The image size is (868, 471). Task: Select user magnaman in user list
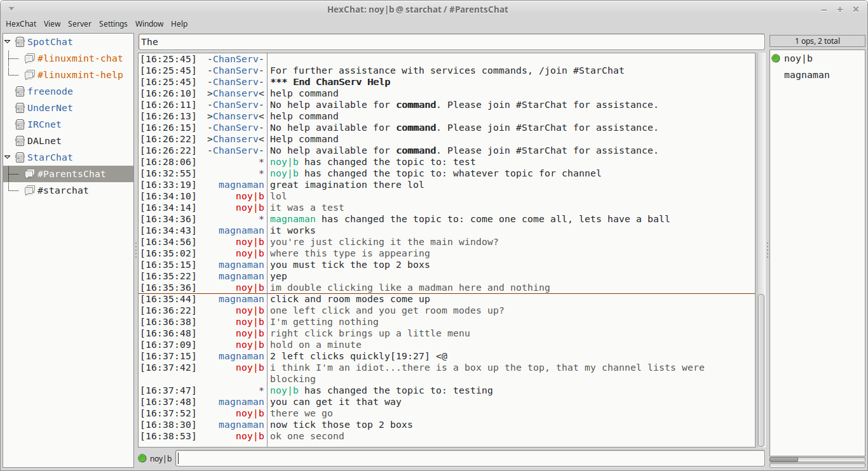807,75
